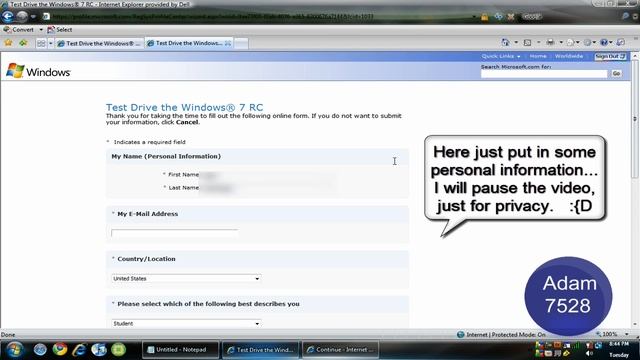Open the Print dropdown arrow

pos(561,42)
